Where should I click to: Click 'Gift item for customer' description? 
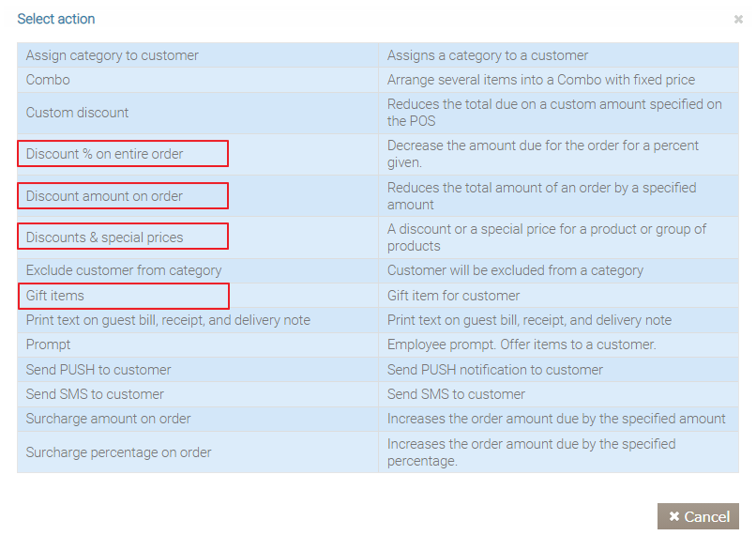[454, 296]
